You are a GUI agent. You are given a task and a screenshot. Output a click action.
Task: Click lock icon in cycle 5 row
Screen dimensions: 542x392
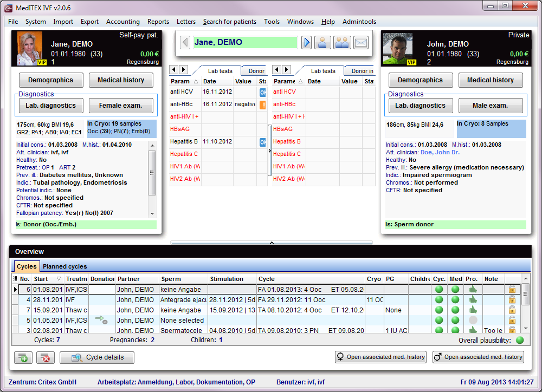tap(512, 320)
